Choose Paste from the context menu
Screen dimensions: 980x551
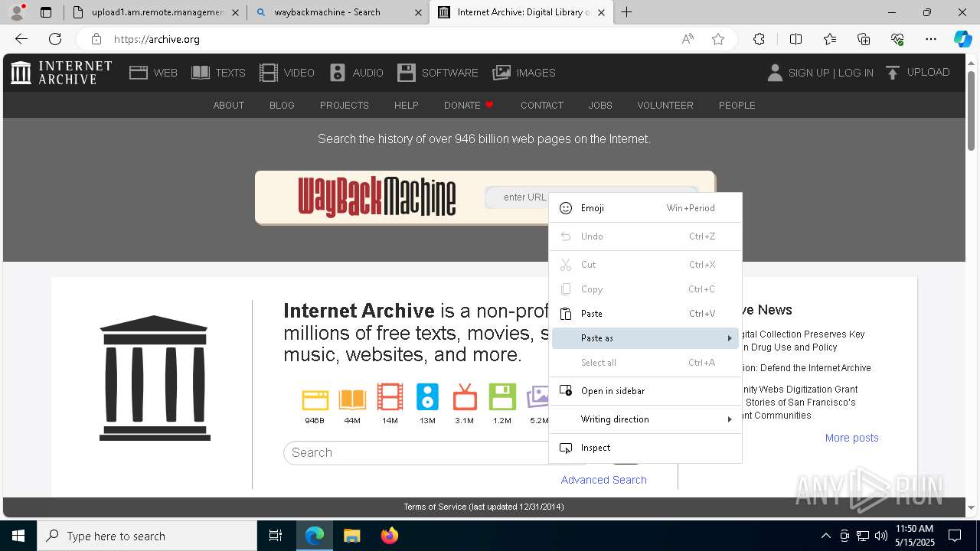point(645,314)
